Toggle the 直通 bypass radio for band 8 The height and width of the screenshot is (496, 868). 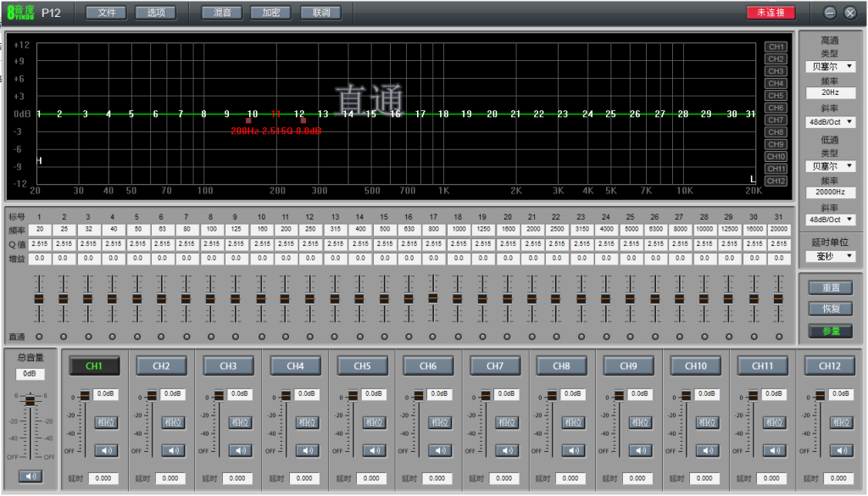(x=211, y=337)
